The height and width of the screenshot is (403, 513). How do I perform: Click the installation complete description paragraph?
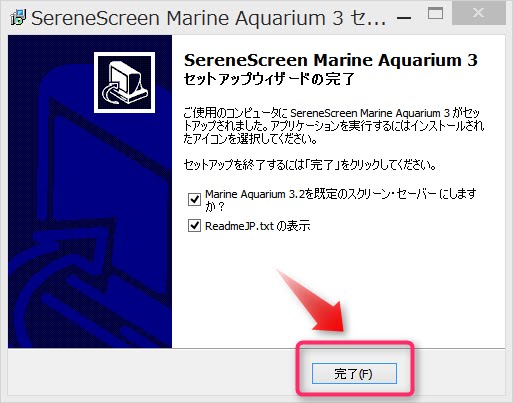point(334,126)
